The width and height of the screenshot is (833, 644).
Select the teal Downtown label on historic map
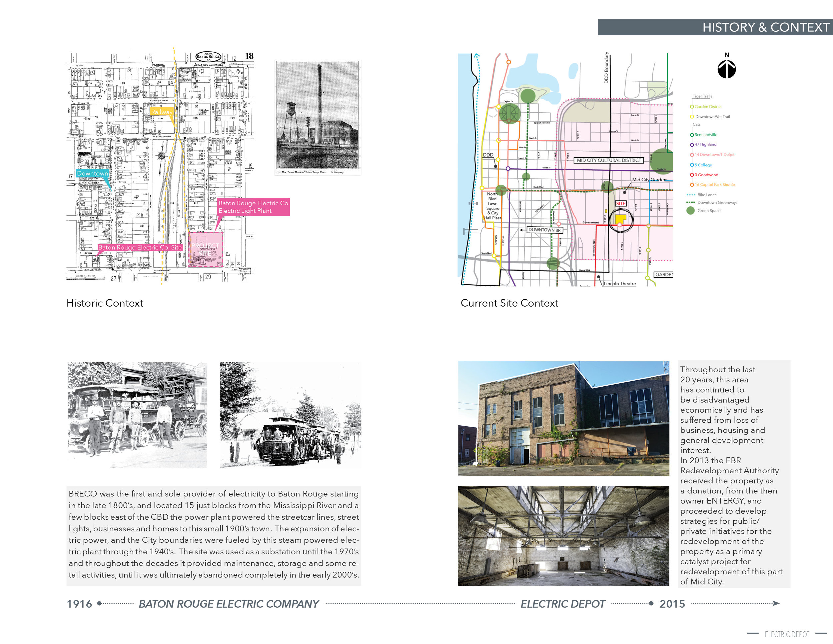(92, 173)
